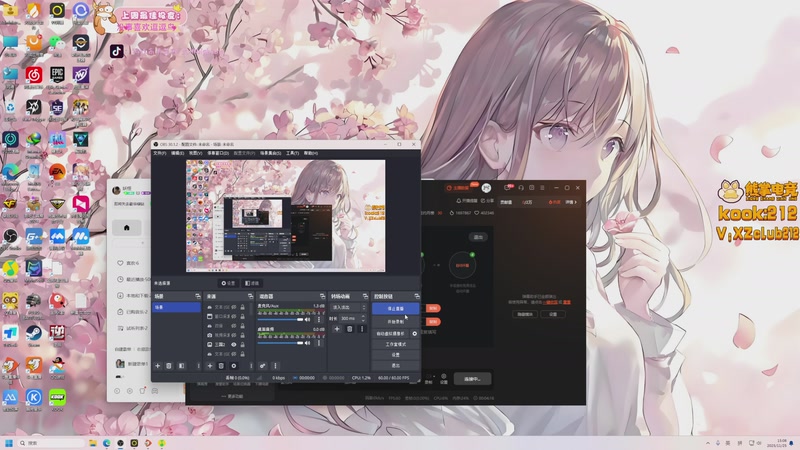Remove selected scene with Scenes trash icon
This screenshot has height=450, width=800.
click(x=169, y=366)
